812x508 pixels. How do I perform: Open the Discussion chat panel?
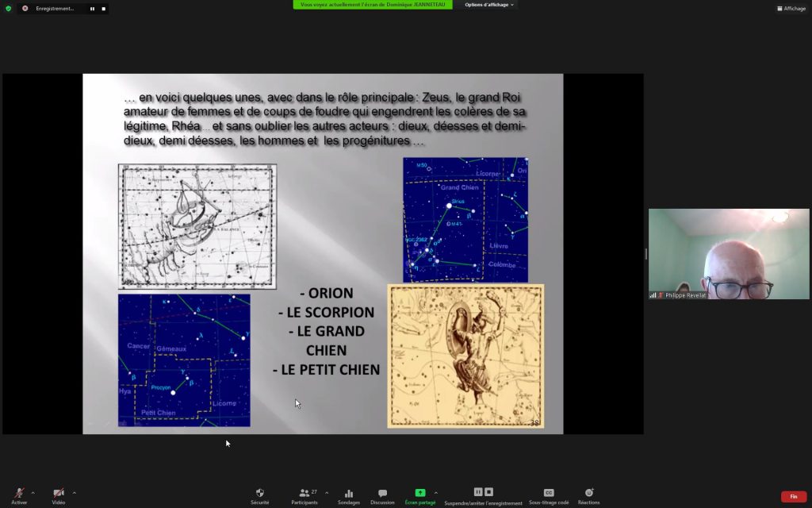(382, 496)
